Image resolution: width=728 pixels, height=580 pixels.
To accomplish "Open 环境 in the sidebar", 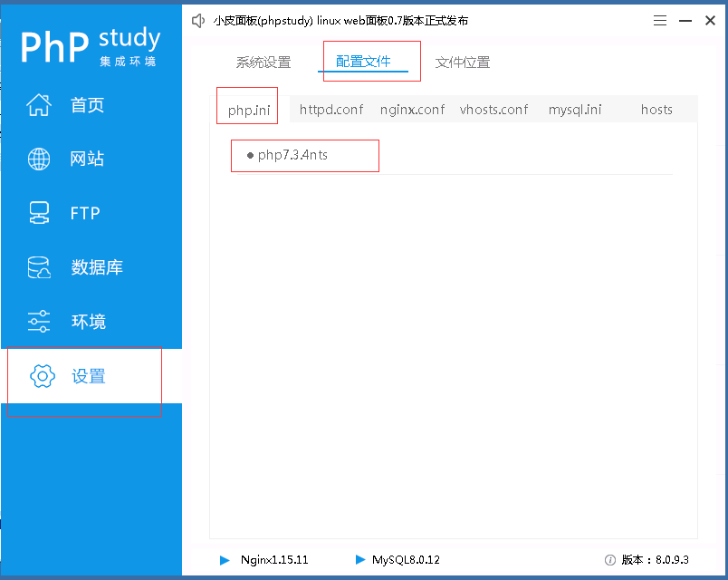I will pyautogui.click(x=88, y=322).
